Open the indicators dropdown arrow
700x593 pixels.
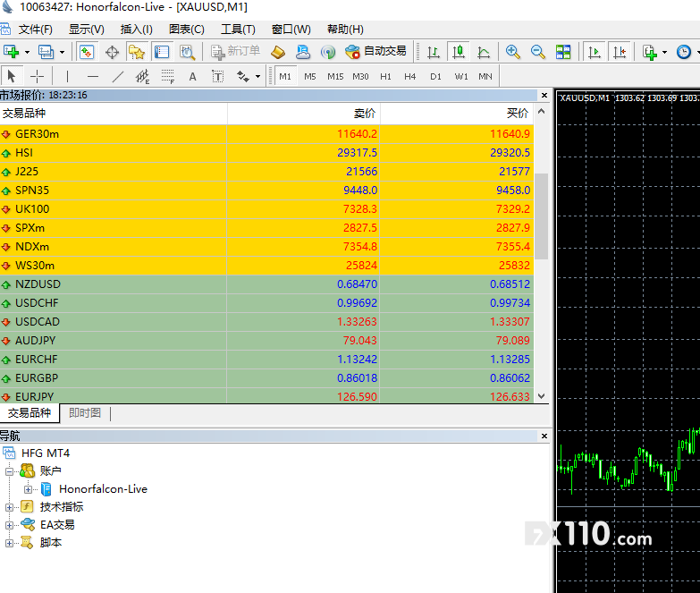[664, 52]
